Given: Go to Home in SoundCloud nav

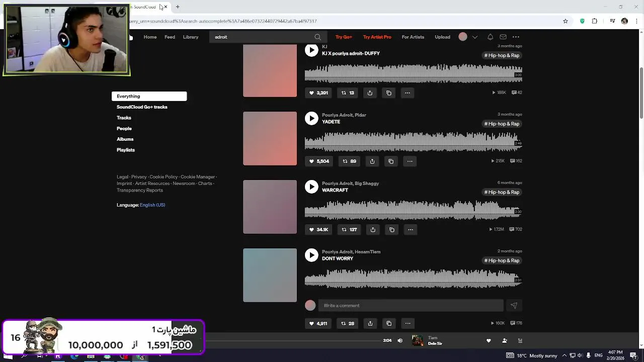Looking at the screenshot, I should click(150, 37).
